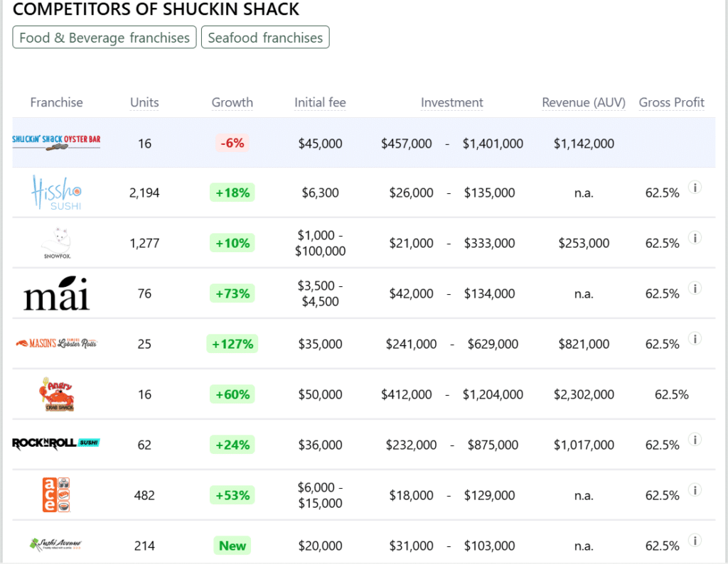The height and width of the screenshot is (564, 728).
Task: Click the +60% growth badge
Action: click(x=232, y=394)
